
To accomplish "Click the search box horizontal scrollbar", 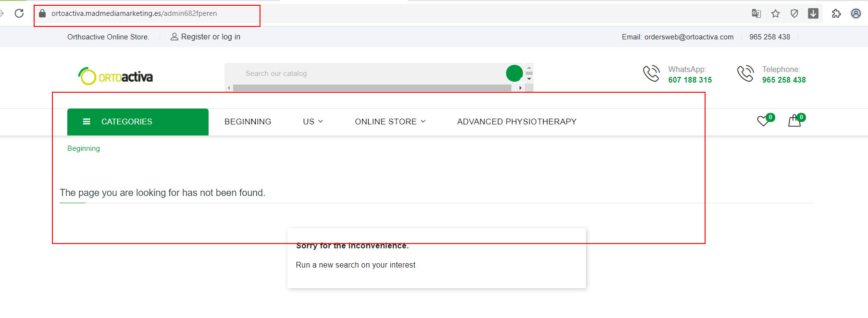I will click(372, 88).
